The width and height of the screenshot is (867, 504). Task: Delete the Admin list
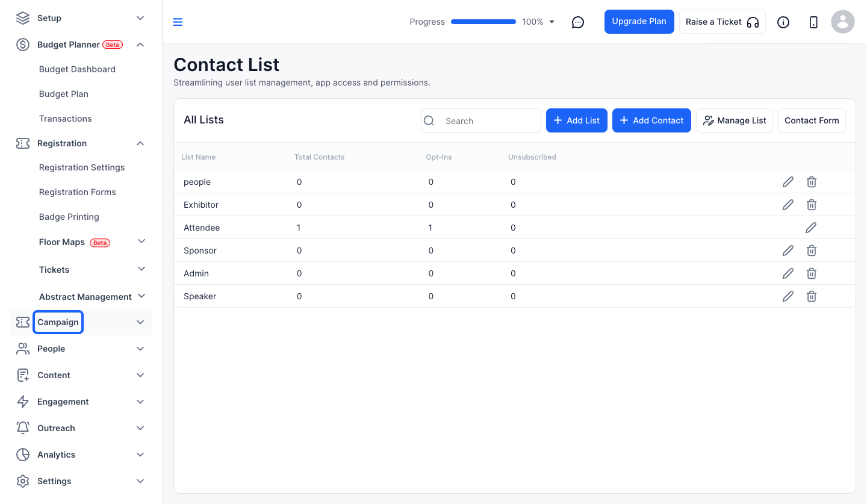click(812, 273)
